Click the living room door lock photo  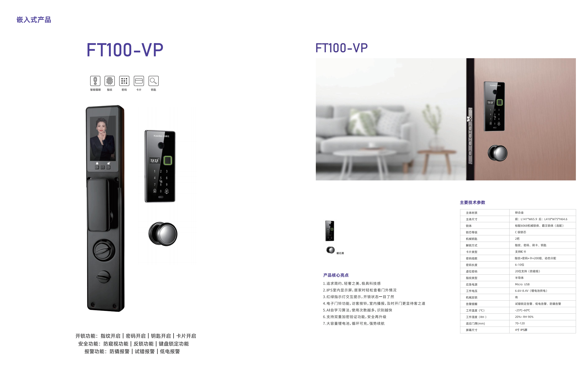[x=446, y=119]
